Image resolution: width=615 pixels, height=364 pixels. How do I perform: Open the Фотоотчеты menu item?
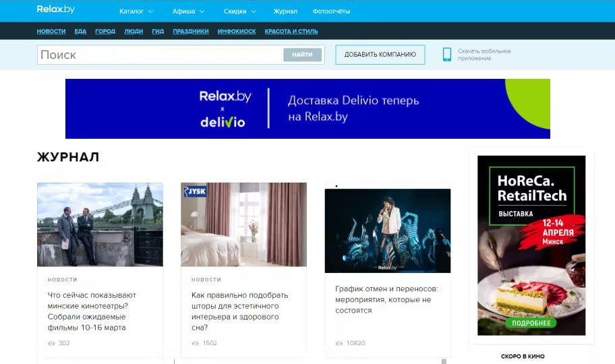coord(331,11)
